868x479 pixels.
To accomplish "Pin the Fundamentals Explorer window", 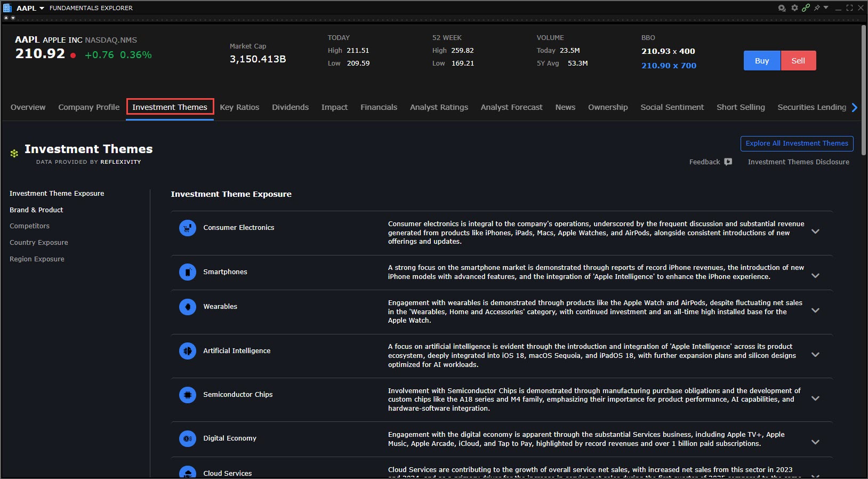I will (x=817, y=8).
